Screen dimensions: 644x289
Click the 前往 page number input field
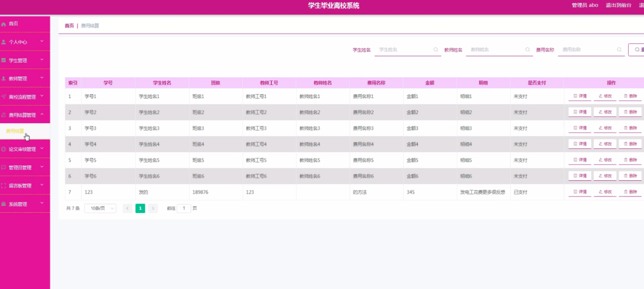pyautogui.click(x=184, y=209)
